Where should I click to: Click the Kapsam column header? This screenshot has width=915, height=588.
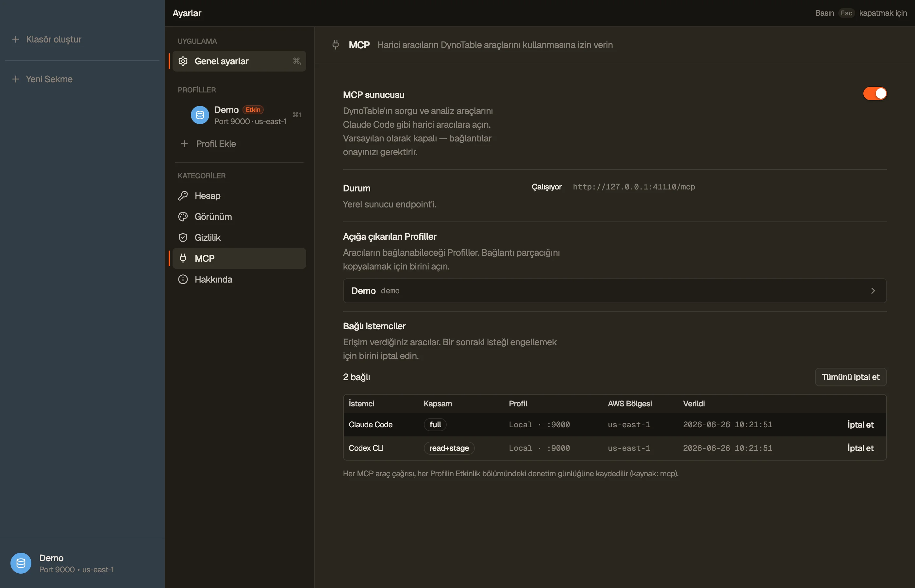[x=438, y=403]
